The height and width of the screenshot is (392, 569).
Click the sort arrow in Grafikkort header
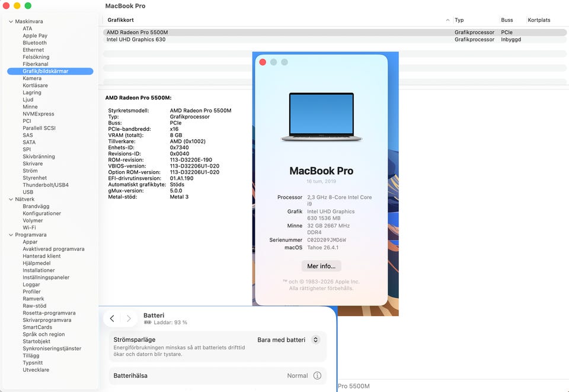click(447, 20)
